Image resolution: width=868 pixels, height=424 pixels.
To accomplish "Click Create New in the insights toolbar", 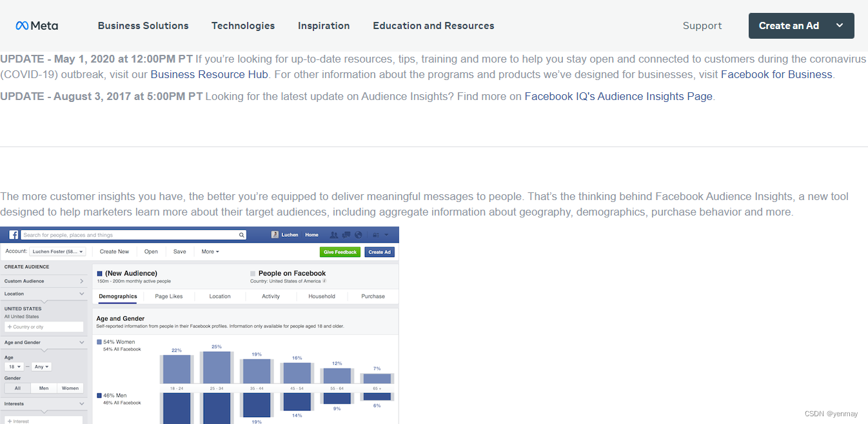I will (x=114, y=252).
